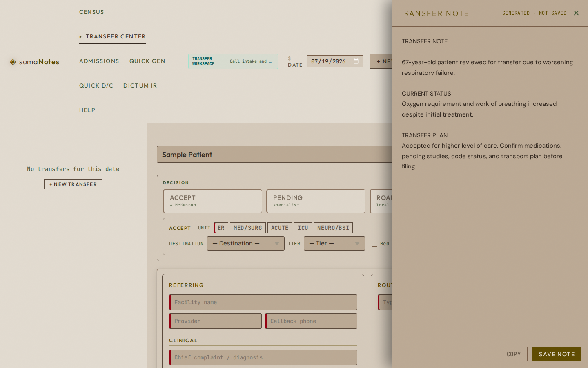The image size is (588, 368).
Task: Click the REFERRING section label
Action: pyautogui.click(x=186, y=285)
